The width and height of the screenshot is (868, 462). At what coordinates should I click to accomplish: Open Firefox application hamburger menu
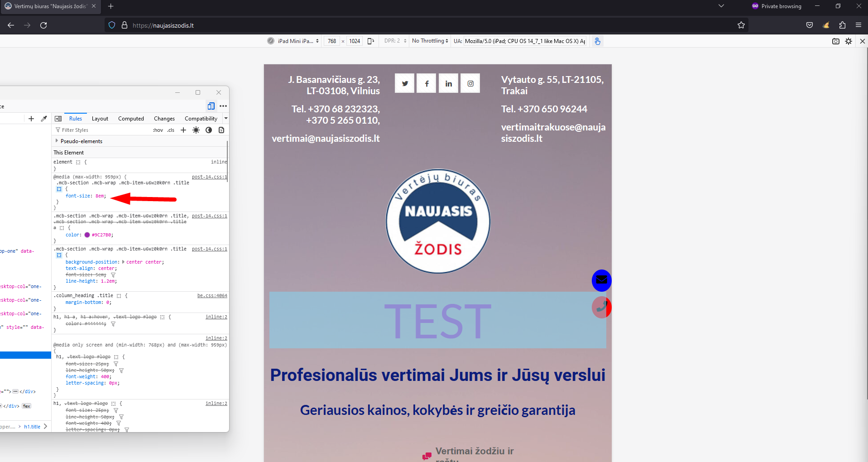click(x=858, y=25)
